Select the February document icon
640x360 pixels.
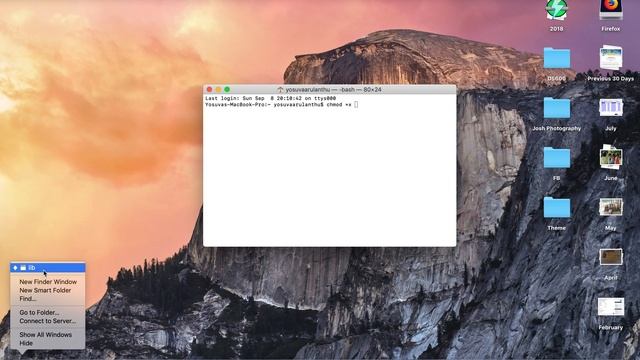pos(611,307)
